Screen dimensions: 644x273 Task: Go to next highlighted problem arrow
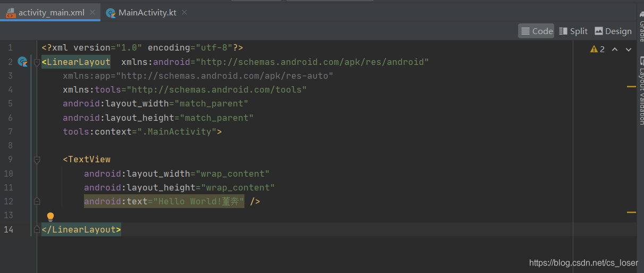[629, 49]
